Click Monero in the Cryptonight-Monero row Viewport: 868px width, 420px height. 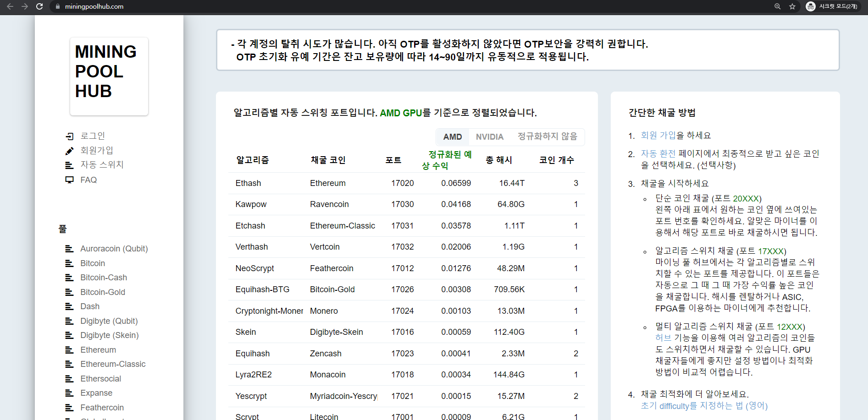click(324, 311)
